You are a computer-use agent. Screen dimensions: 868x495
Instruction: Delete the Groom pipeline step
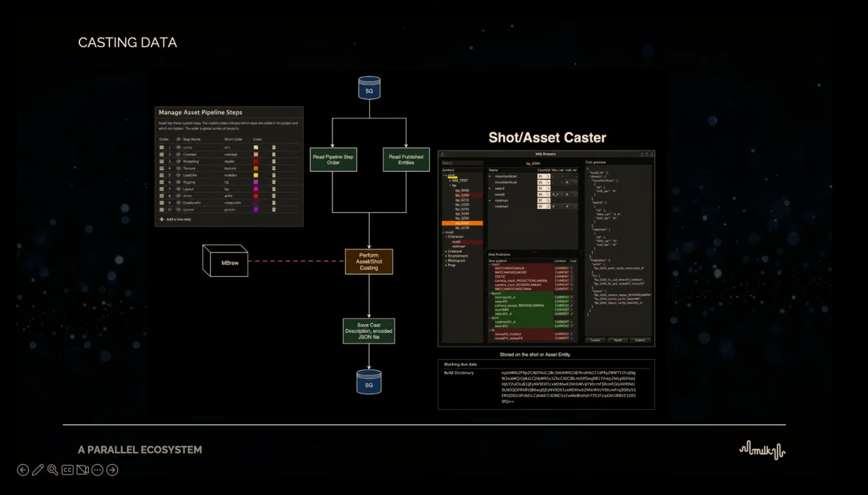274,210
